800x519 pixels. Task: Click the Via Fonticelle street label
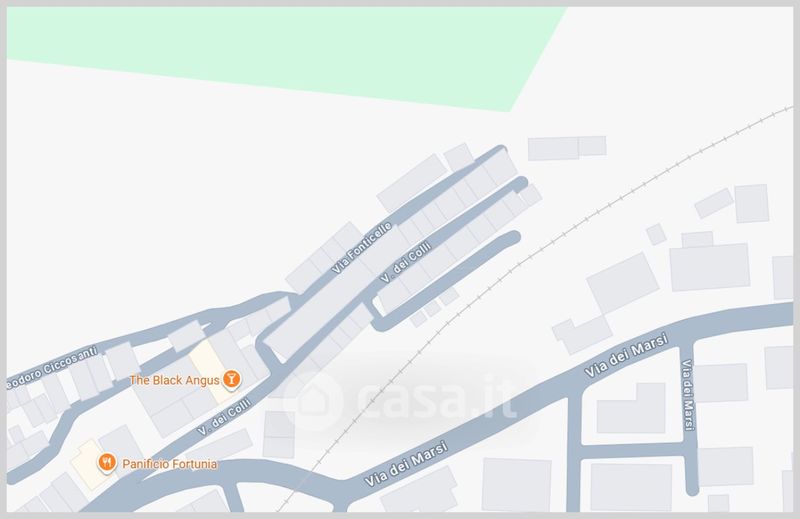pos(362,248)
